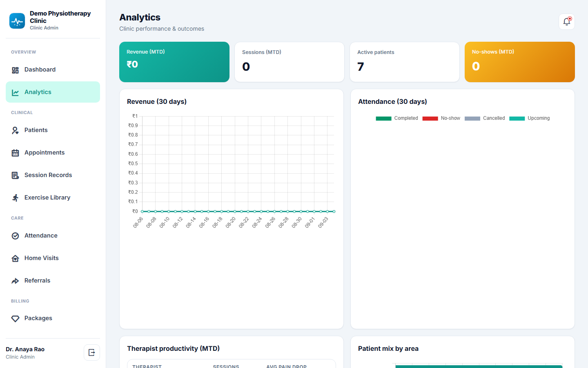Go to Attendance page
The image size is (588, 368).
click(x=53, y=236)
